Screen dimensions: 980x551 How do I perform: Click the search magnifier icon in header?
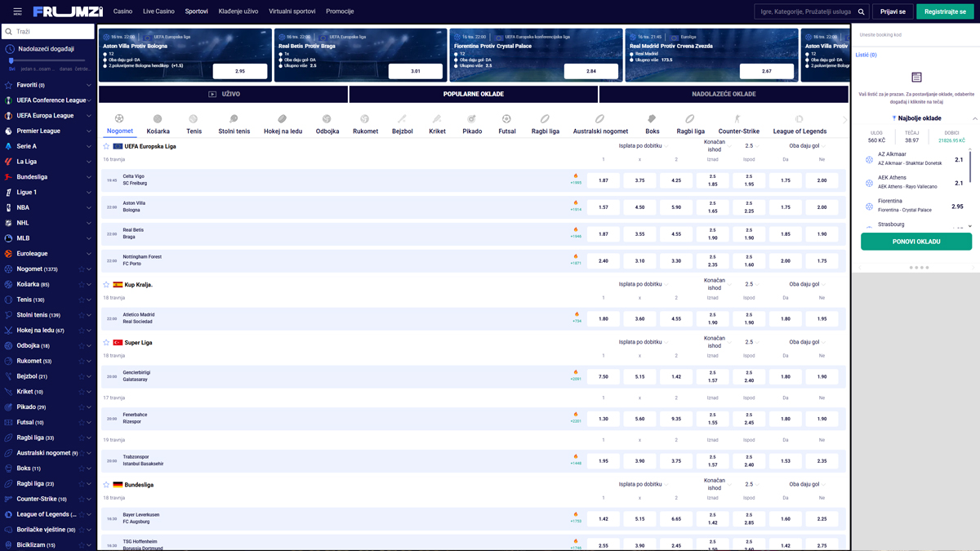[861, 11]
